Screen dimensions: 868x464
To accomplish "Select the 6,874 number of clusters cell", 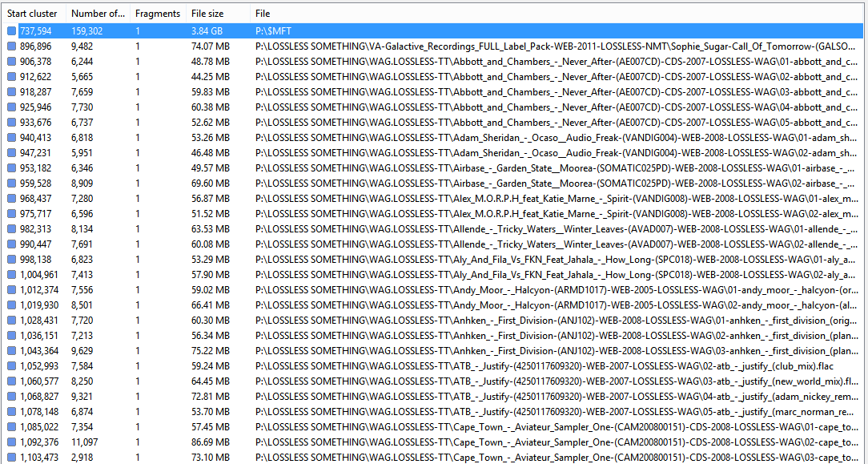I will click(82, 411).
